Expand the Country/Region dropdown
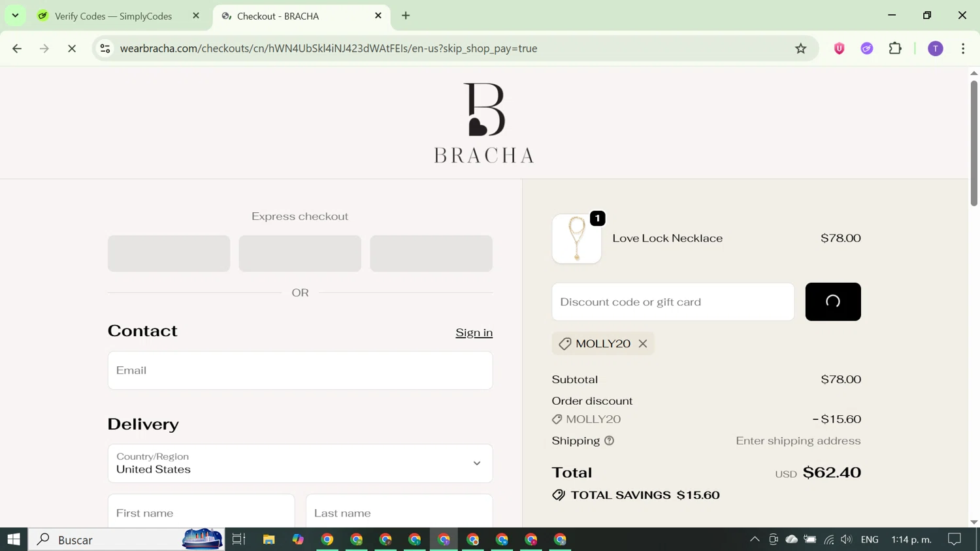 [301, 464]
